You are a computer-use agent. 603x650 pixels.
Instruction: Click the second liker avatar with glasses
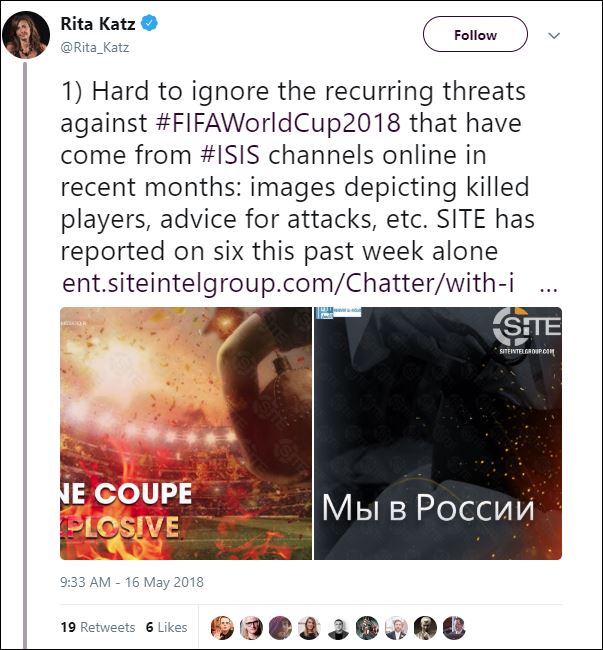tap(251, 628)
